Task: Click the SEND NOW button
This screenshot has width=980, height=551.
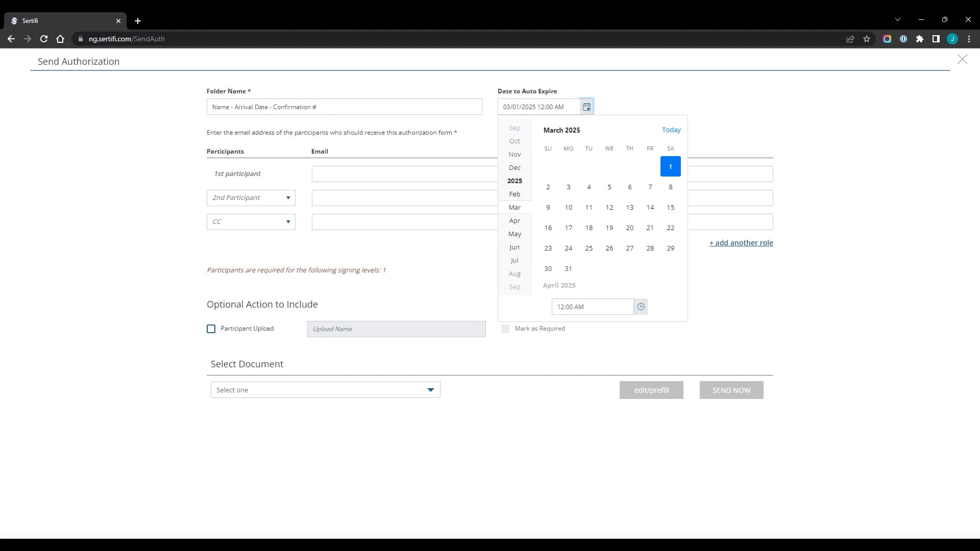Action: [731, 390]
